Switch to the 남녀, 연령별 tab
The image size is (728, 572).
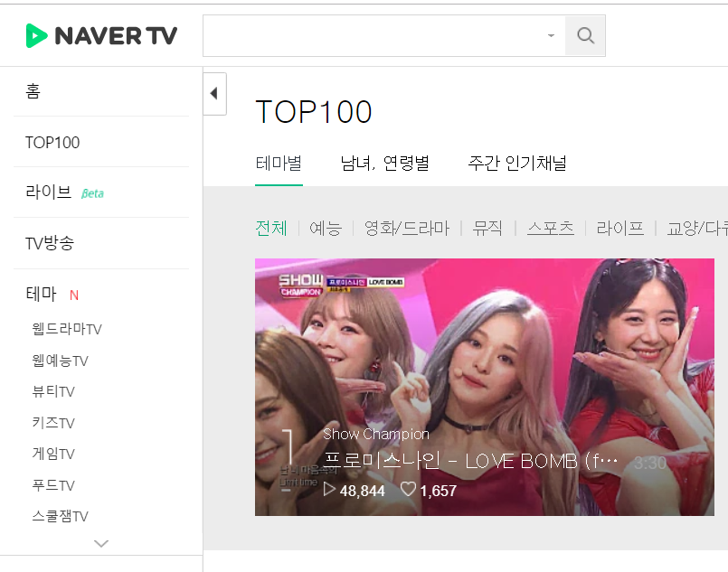click(384, 164)
